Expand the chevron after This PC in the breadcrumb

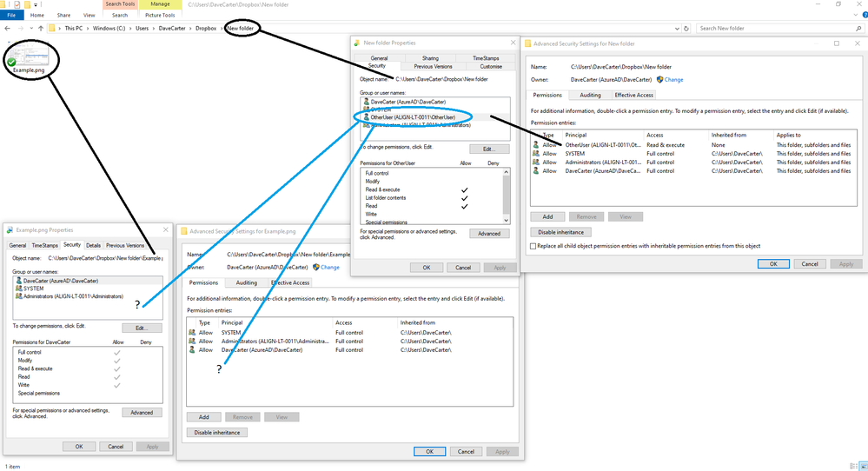88,28
